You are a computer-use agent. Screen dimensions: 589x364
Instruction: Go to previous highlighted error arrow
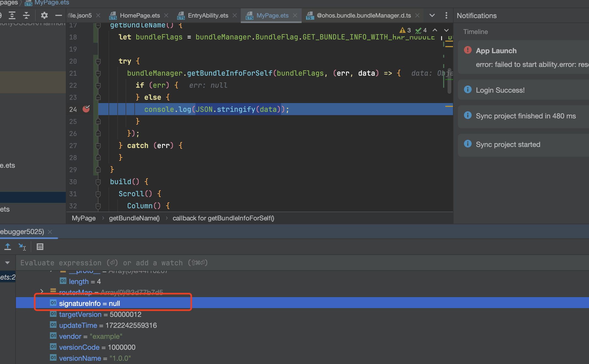tap(435, 30)
